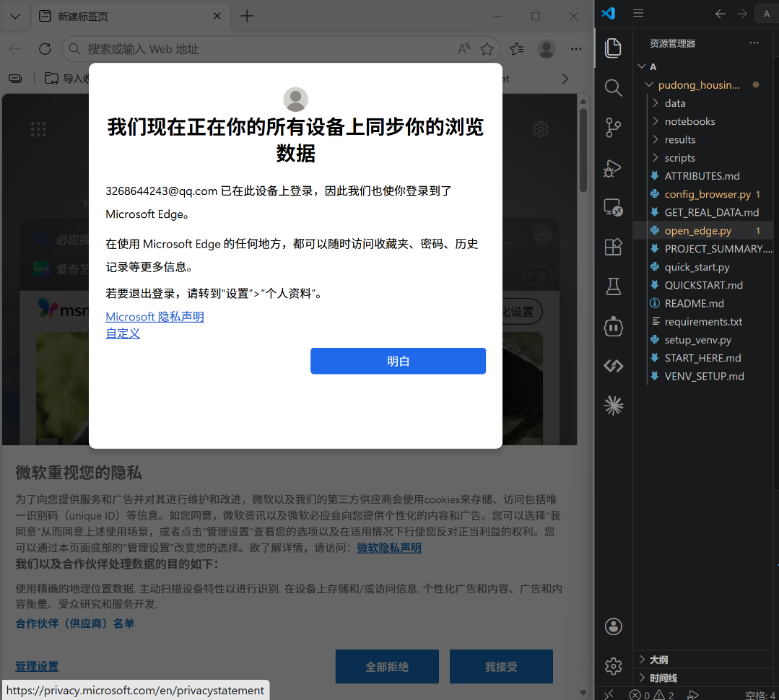The image size is (779, 700).
Task: Refresh the Edge page
Action: coord(45,48)
